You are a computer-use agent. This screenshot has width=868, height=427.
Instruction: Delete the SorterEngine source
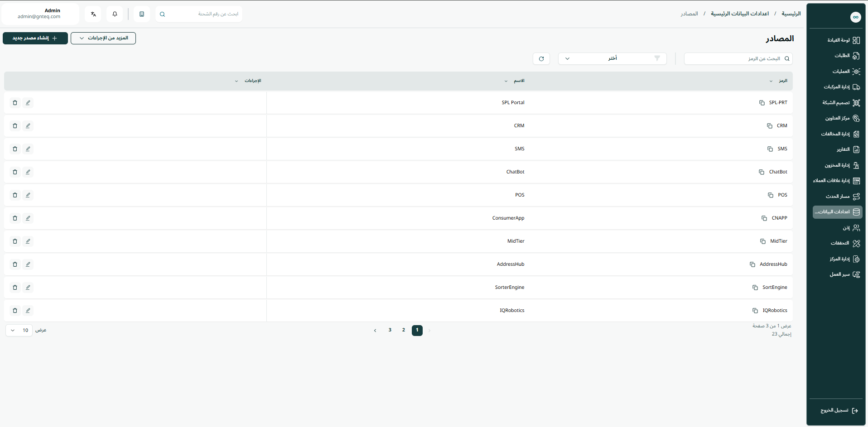click(15, 288)
